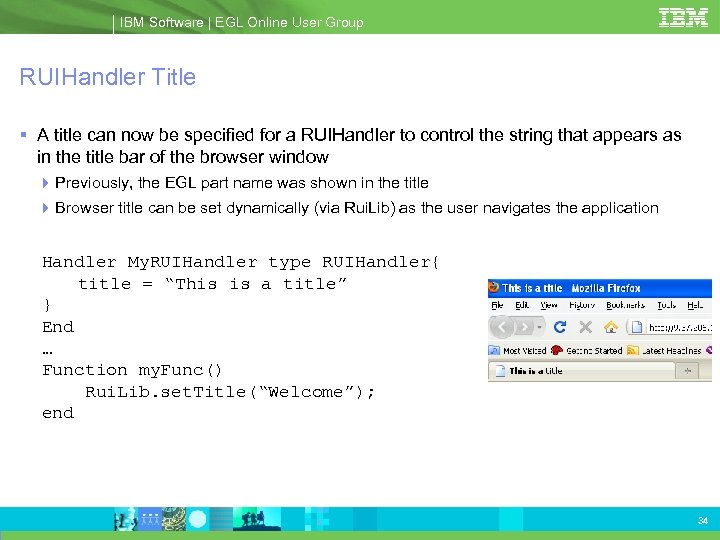720x540 pixels.
Task: Open the Edit menu in Firefox
Action: [x=522, y=305]
